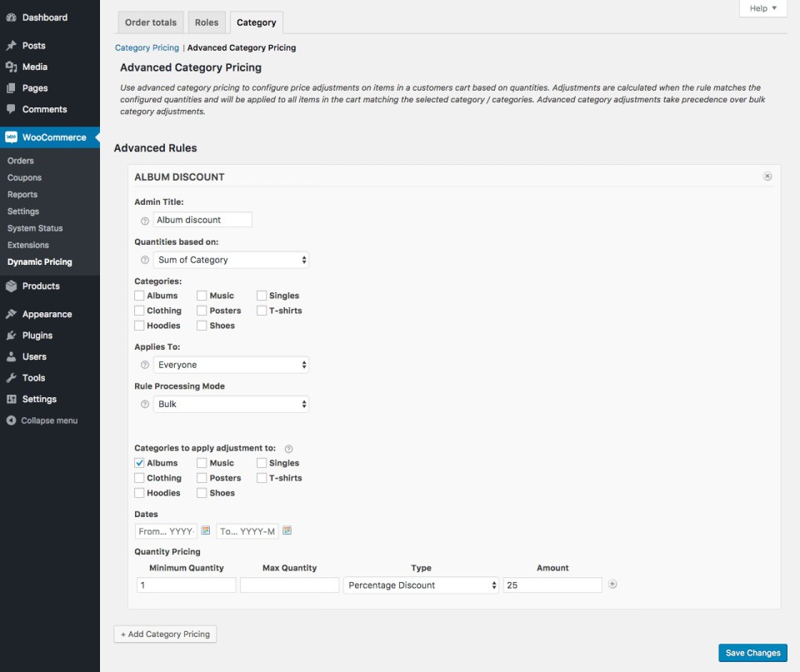Click the help icon beside Applies To dropdown

(x=145, y=366)
